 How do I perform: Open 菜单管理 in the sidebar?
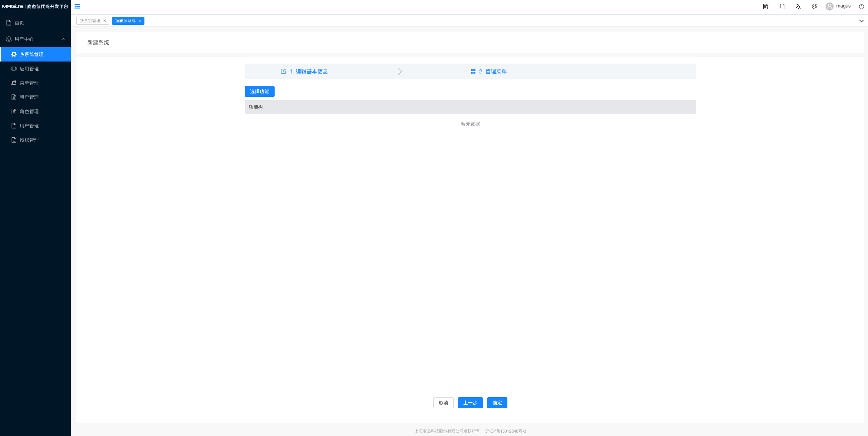click(35, 83)
